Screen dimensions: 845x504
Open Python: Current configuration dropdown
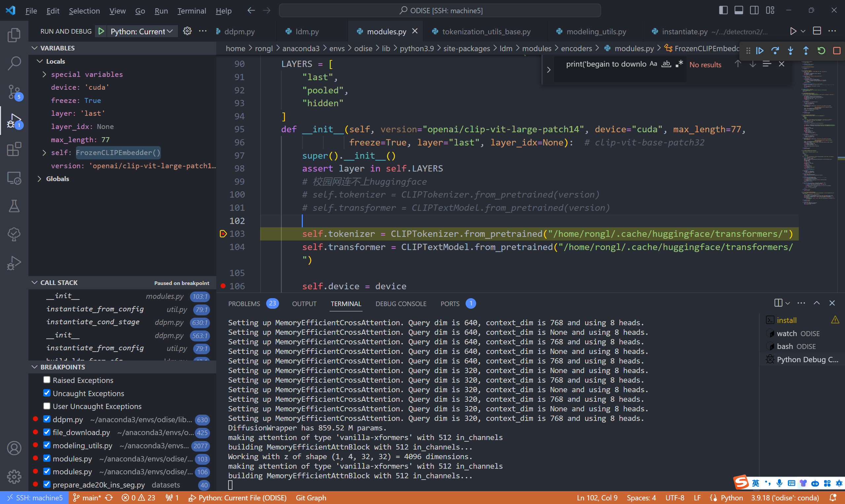142,31
